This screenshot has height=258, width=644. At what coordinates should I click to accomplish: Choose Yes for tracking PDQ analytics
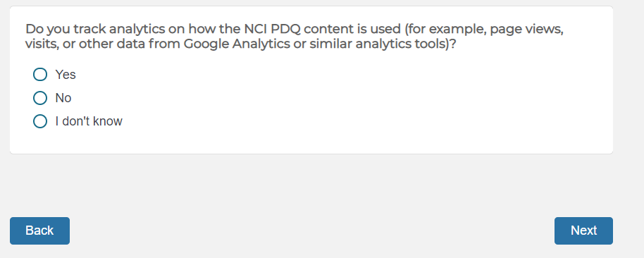pos(40,74)
